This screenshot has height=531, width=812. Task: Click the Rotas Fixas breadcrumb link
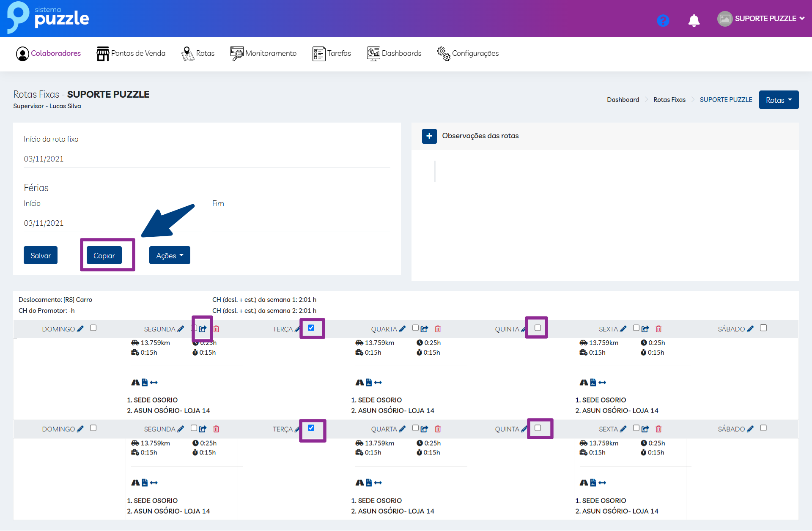(669, 100)
